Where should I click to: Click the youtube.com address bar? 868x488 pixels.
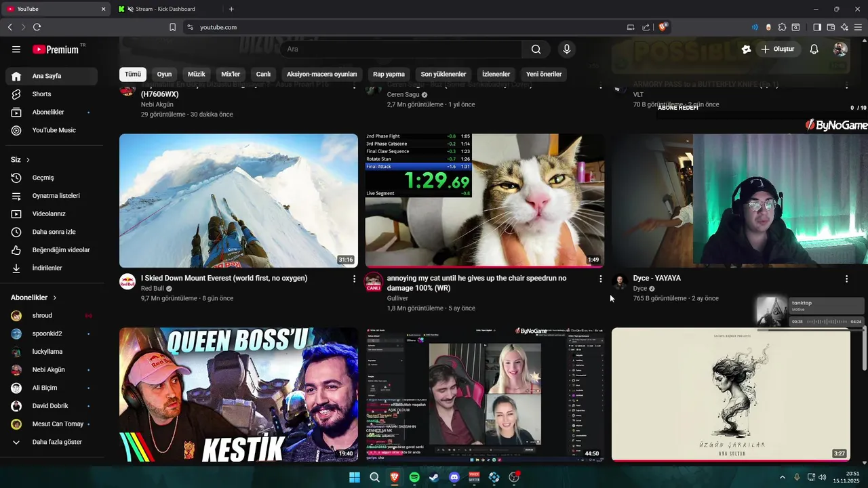click(407, 27)
